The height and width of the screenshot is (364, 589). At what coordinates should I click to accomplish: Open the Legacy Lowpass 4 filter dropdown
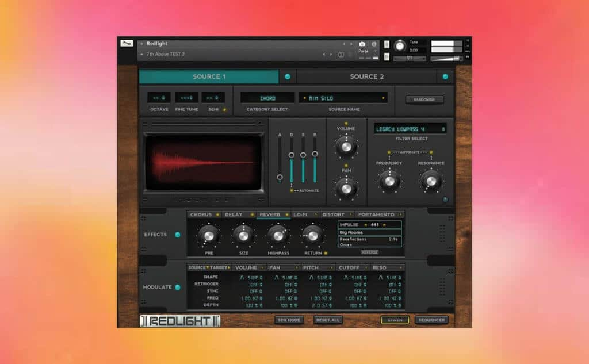click(x=410, y=129)
